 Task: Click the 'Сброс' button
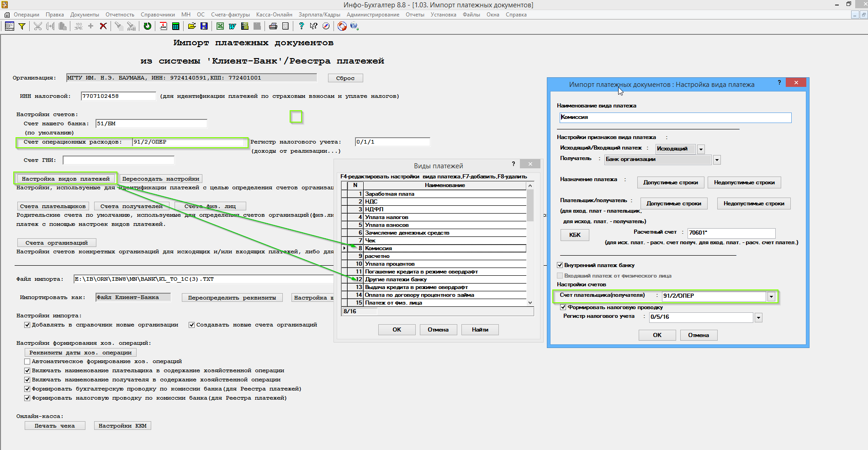pos(345,78)
